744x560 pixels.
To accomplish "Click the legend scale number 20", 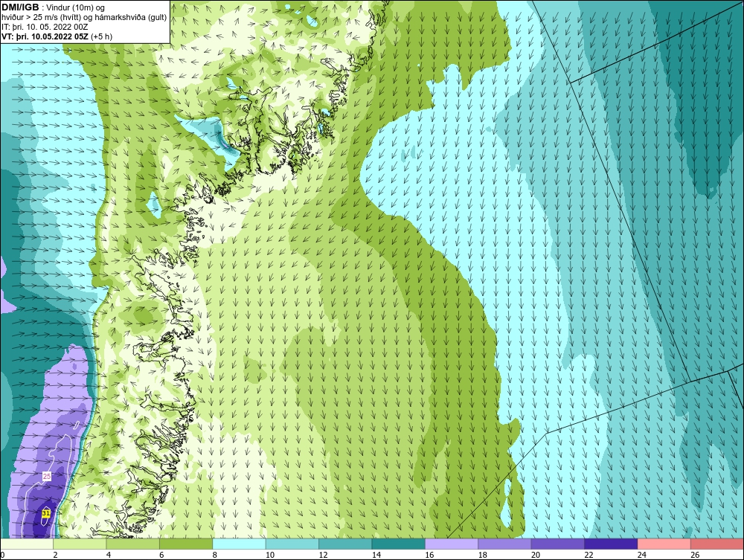I will click(x=536, y=555).
